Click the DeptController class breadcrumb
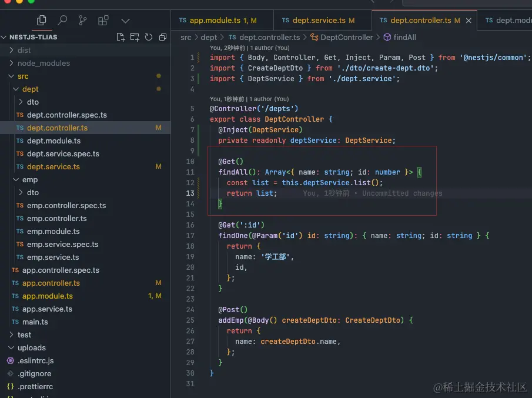 pos(346,37)
